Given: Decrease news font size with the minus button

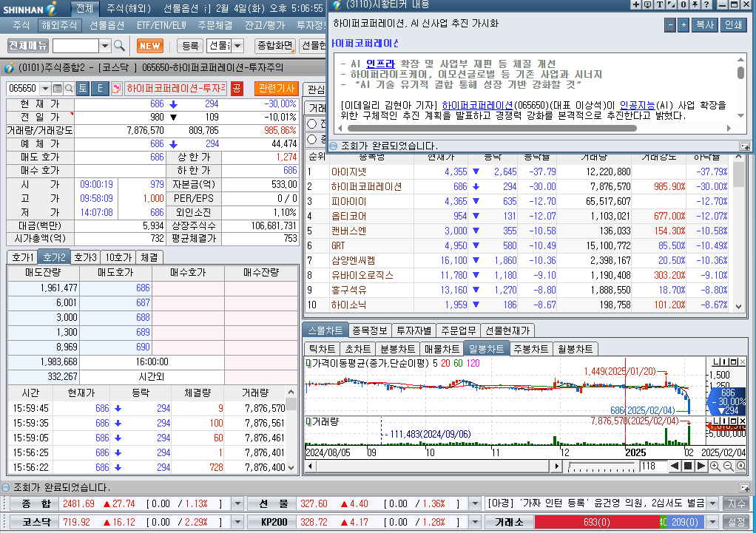Looking at the screenshot, I should 669,25.
